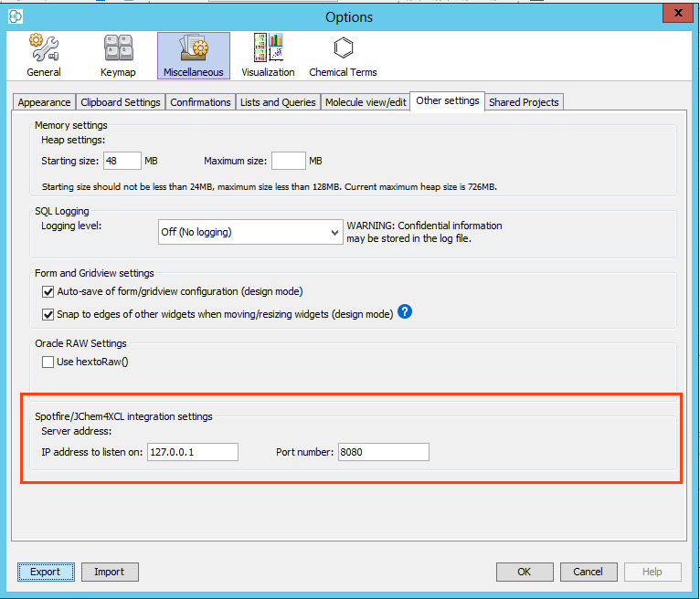Toggle snap to edges of other widgets

click(x=48, y=314)
